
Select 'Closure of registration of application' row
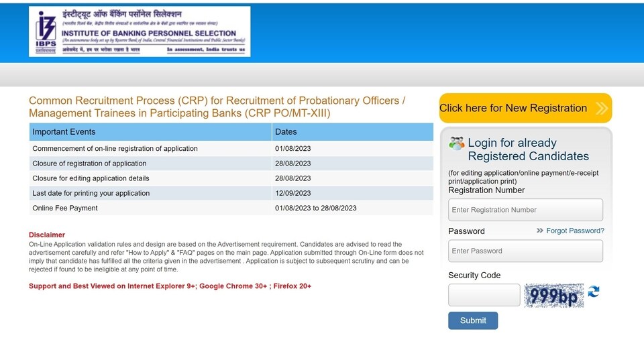pos(231,164)
